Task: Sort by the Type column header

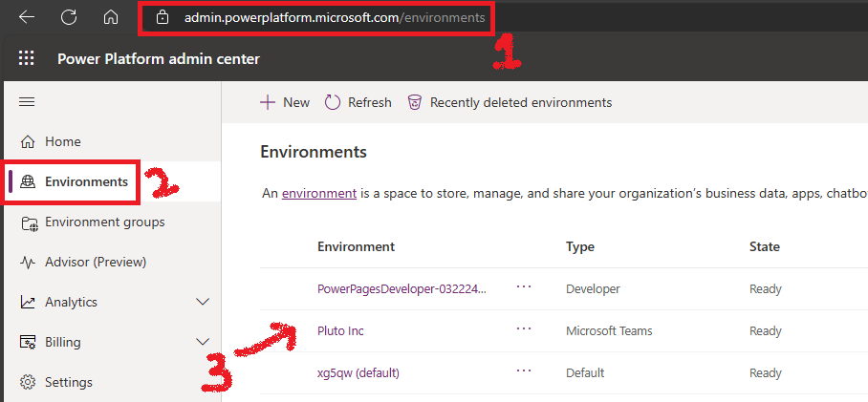Action: coord(580,246)
